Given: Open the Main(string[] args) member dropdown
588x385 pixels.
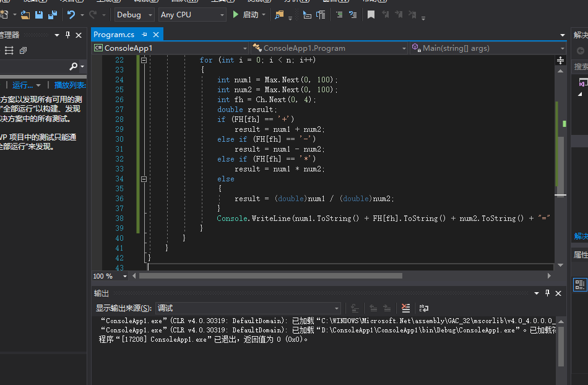Looking at the screenshot, I should [488, 48].
